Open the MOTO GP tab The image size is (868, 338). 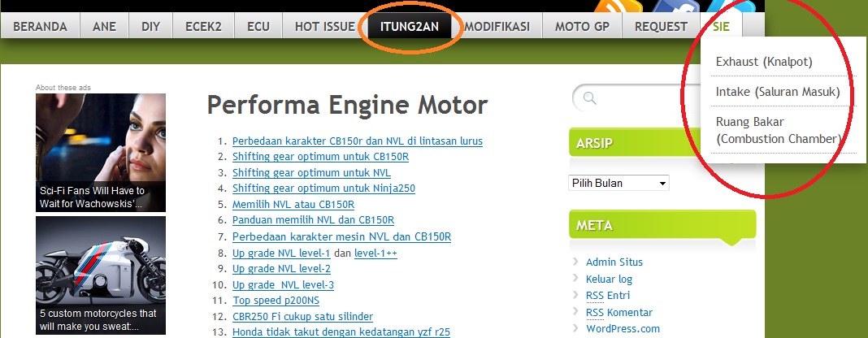click(581, 26)
